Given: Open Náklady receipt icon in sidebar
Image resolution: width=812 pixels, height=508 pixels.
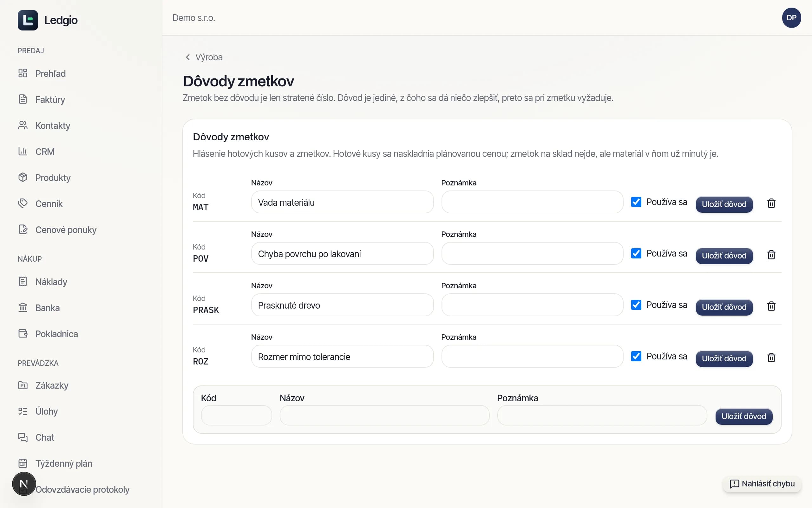Looking at the screenshot, I should tap(23, 282).
